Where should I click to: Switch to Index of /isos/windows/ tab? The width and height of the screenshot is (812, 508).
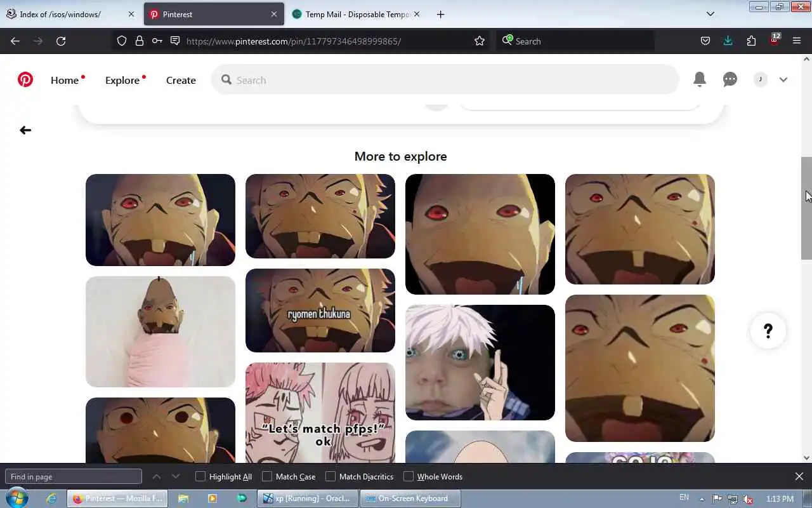click(x=60, y=14)
